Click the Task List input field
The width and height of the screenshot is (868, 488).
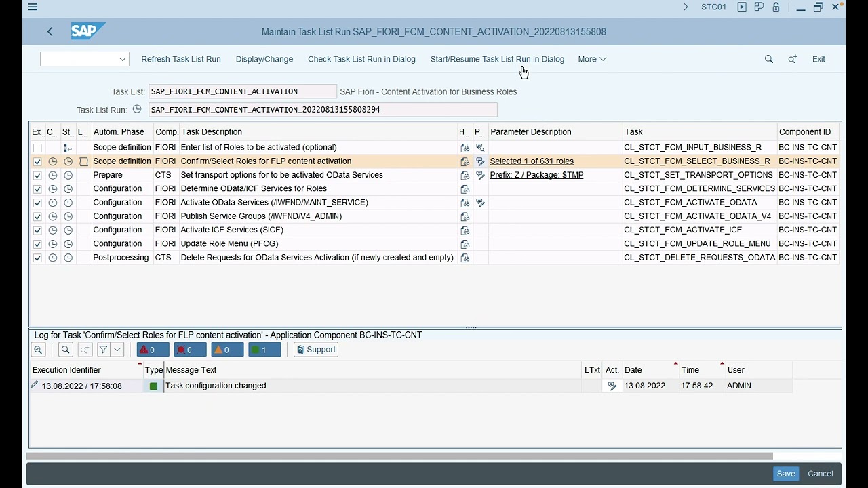[x=243, y=91]
